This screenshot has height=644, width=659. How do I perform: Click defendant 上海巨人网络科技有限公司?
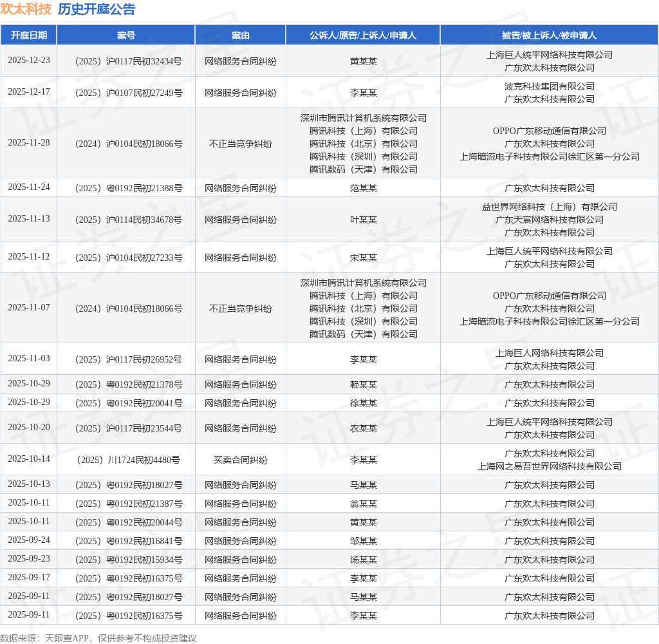pyautogui.click(x=550, y=353)
